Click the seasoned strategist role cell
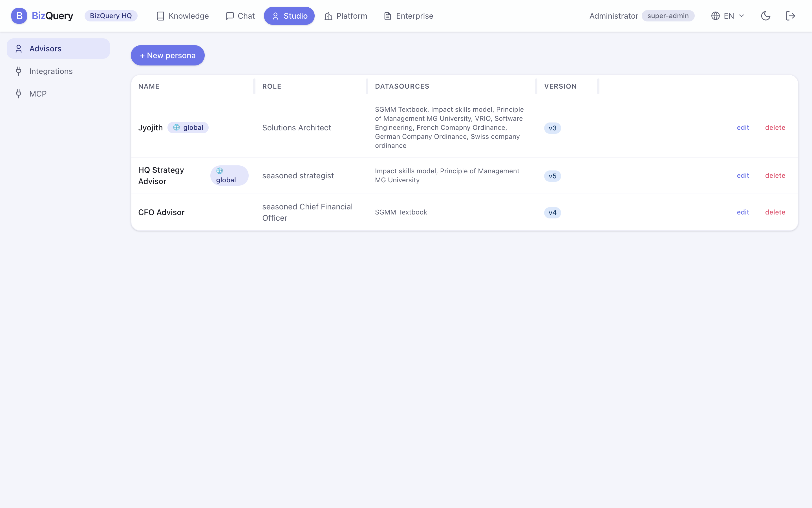The width and height of the screenshot is (812, 508). (x=298, y=176)
